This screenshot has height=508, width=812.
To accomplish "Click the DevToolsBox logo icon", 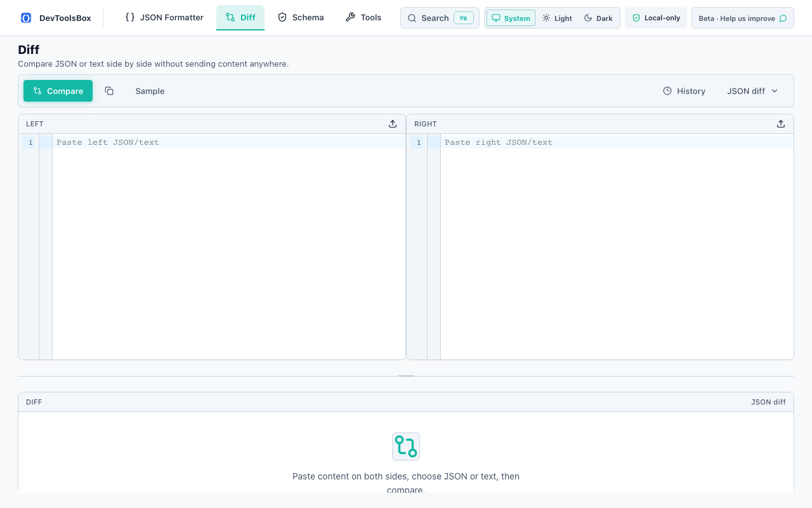I will coord(26,18).
